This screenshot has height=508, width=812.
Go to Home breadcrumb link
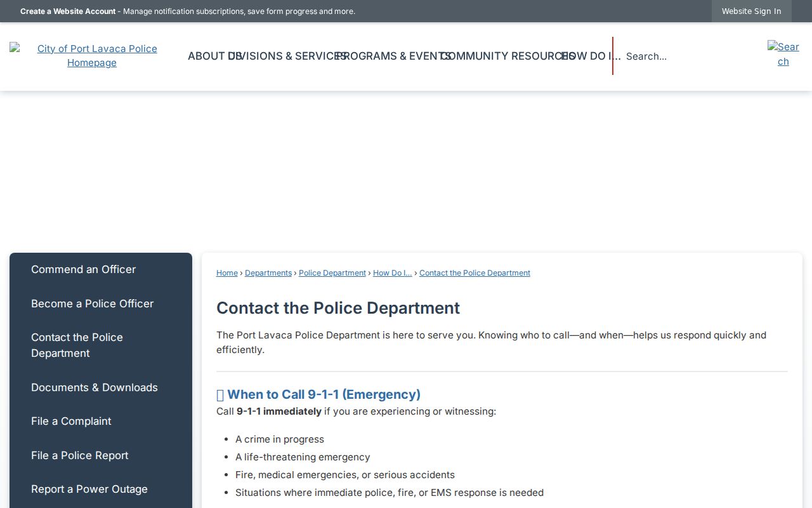pyautogui.click(x=227, y=273)
